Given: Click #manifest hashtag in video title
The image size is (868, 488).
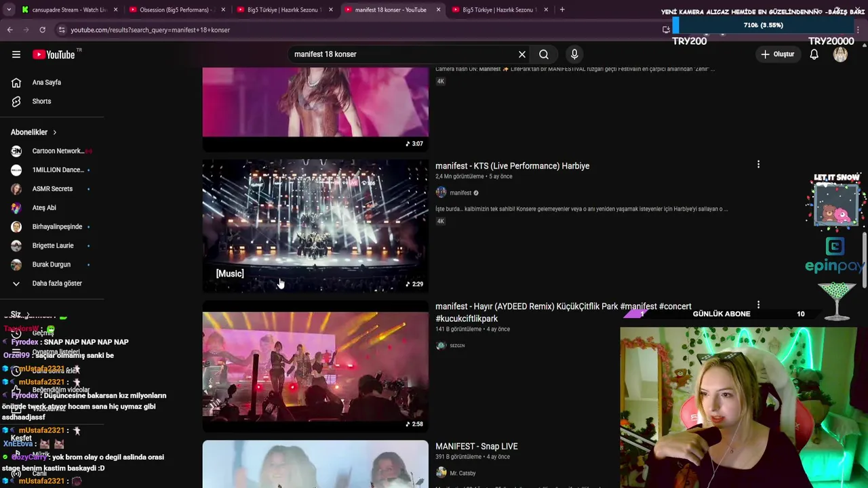Looking at the screenshot, I should 638,306.
